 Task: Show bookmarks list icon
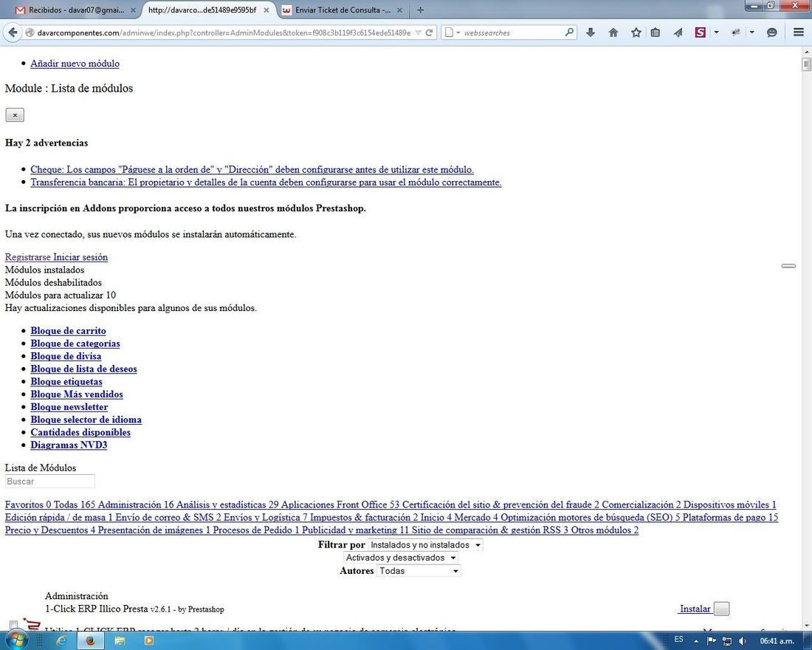(655, 32)
